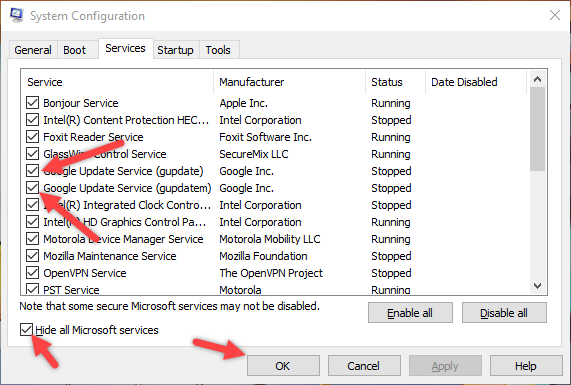
Task: Disable Mozilla Maintenance Service checkbox
Action: (x=32, y=256)
